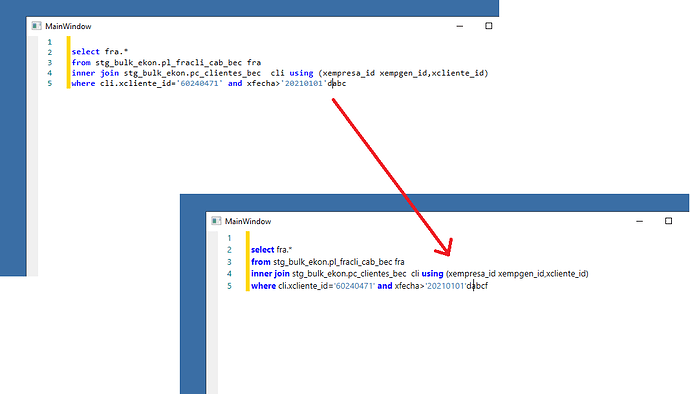The height and width of the screenshot is (394, 690).
Task: Maximize the lower MainWindow
Action: click(668, 221)
